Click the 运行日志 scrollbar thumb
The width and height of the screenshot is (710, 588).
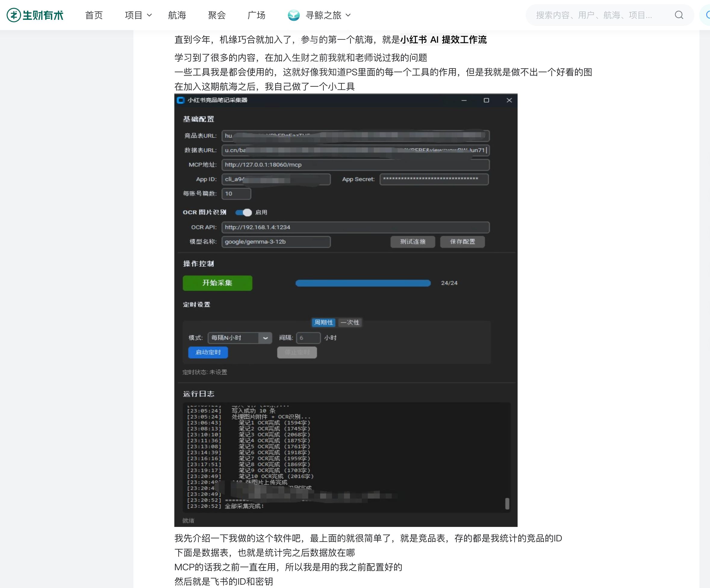tap(507, 504)
